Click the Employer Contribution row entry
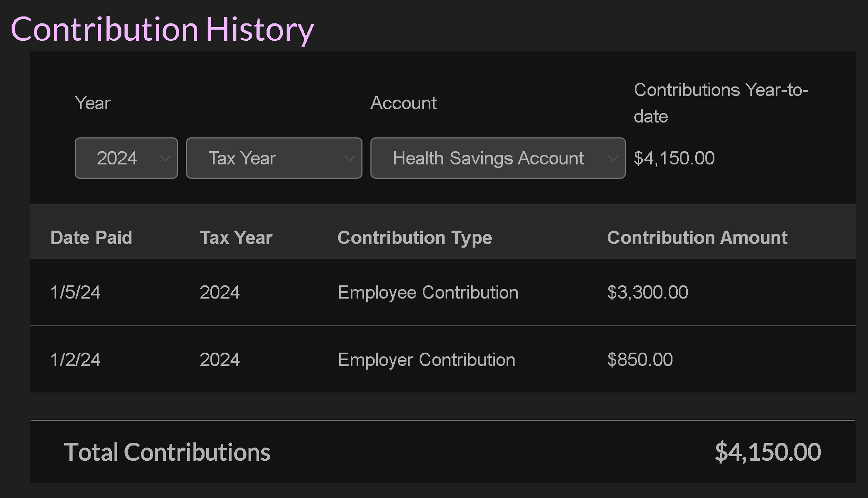The image size is (868, 498). pos(426,360)
